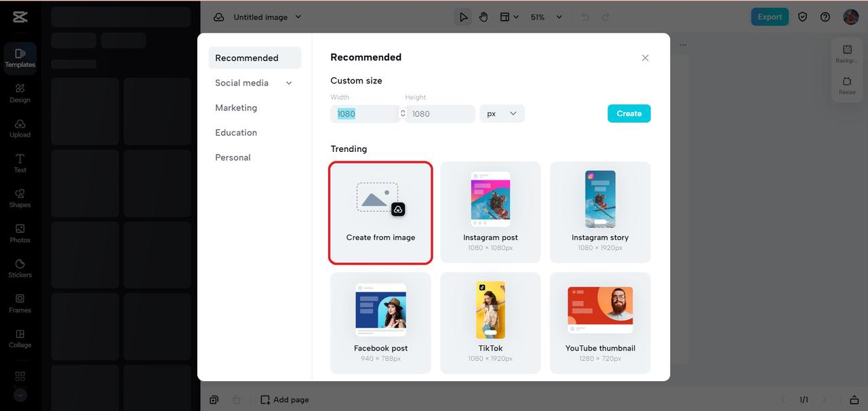Open the Design sidebar panel
This screenshot has height=411, width=868.
click(x=20, y=93)
